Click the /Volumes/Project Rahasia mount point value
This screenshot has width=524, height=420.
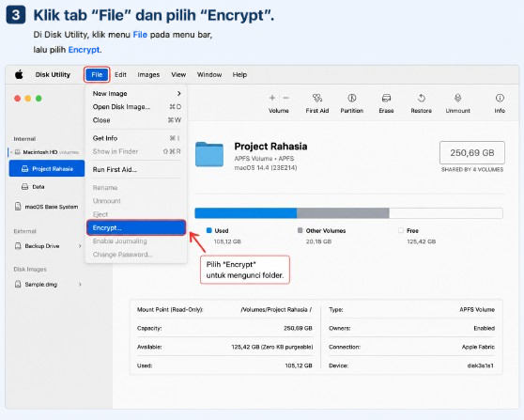276,310
